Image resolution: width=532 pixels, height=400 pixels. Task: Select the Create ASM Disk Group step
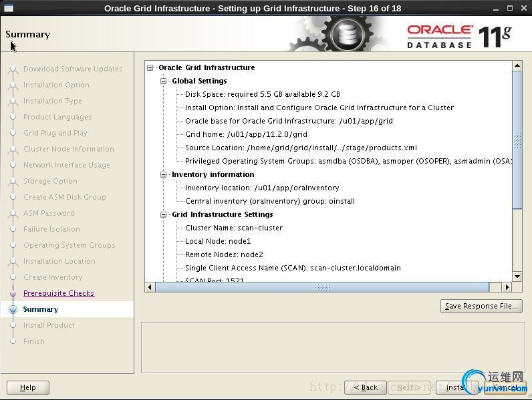click(x=65, y=197)
